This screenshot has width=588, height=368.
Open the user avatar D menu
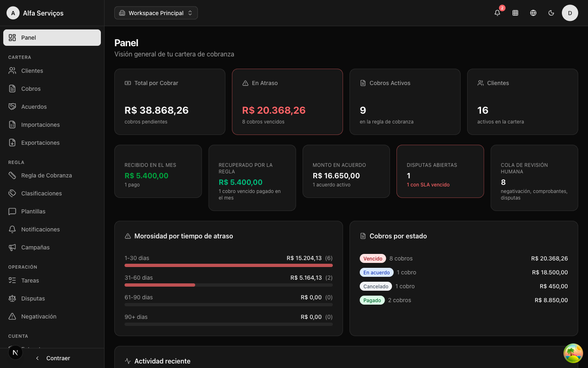pyautogui.click(x=570, y=13)
